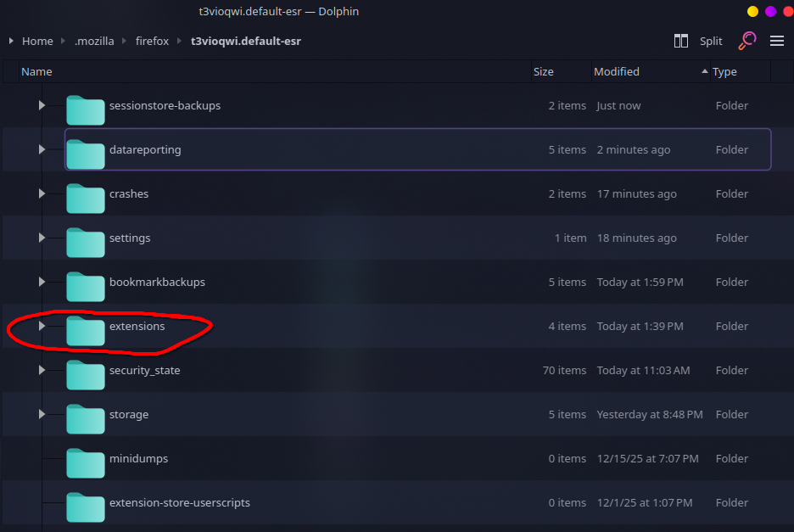Click the Split view icon
This screenshot has height=532, width=794.
pos(681,40)
